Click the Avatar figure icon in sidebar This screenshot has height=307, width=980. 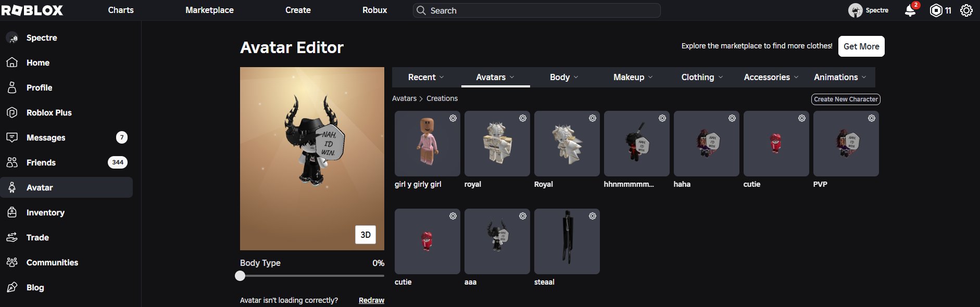coord(12,187)
